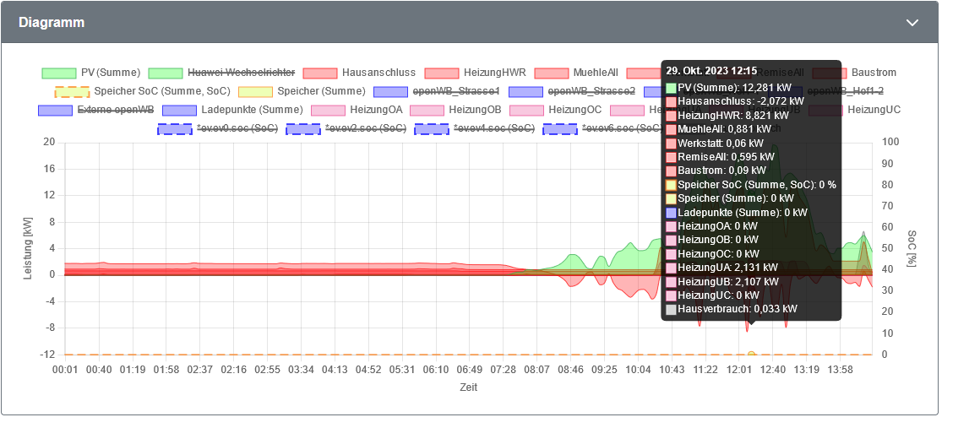Click tooltip row Hausverbrauch: 0,033 kW
The image size is (980, 428).
coord(732,309)
